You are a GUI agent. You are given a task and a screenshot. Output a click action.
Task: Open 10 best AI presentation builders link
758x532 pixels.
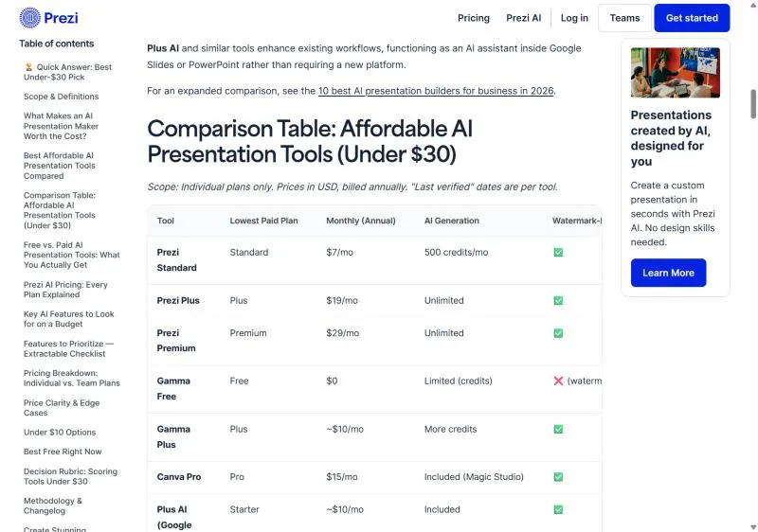pos(436,91)
